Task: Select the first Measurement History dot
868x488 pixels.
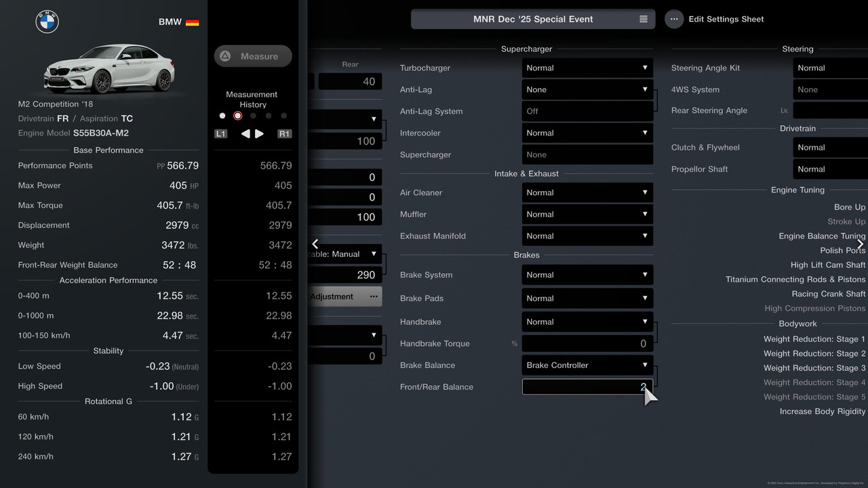Action: tap(222, 116)
